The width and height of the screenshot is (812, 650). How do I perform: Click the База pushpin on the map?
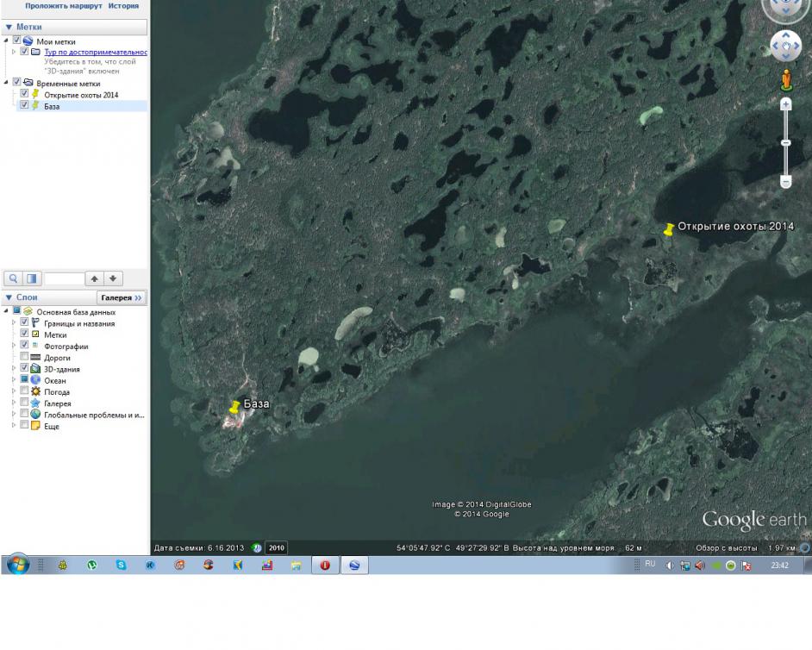(x=234, y=408)
